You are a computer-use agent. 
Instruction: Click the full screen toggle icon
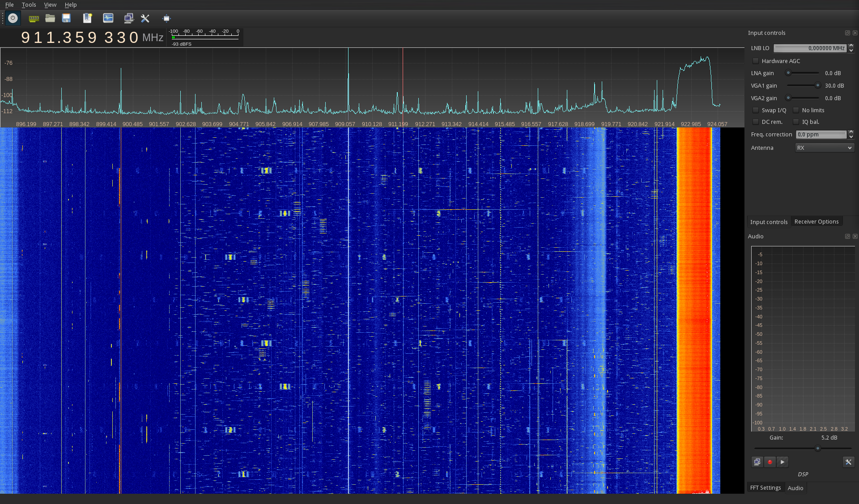coord(166,18)
